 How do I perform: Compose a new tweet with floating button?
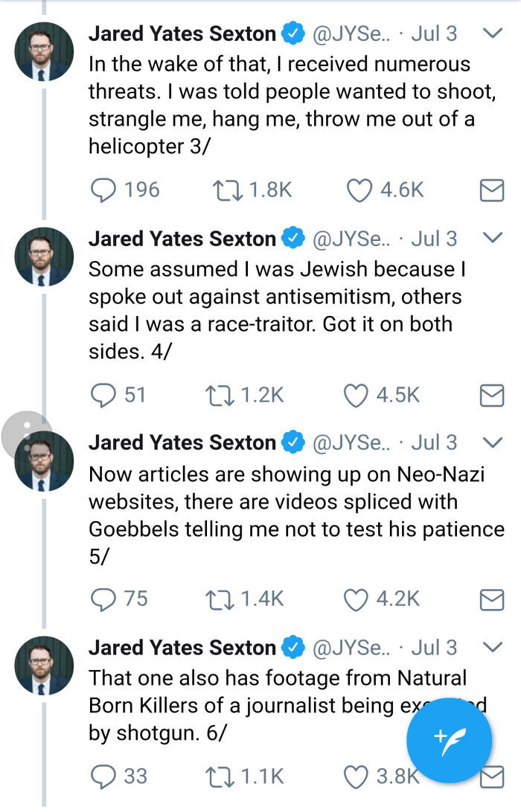pos(450,740)
